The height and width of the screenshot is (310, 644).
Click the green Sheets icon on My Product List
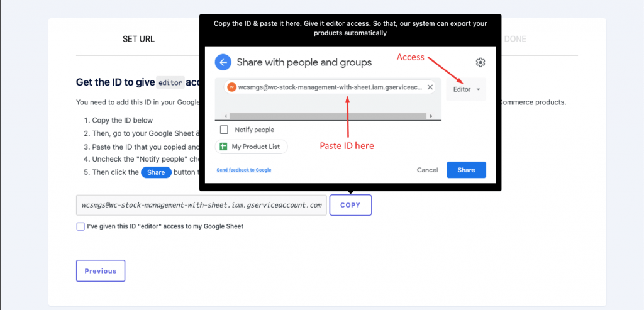(223, 147)
